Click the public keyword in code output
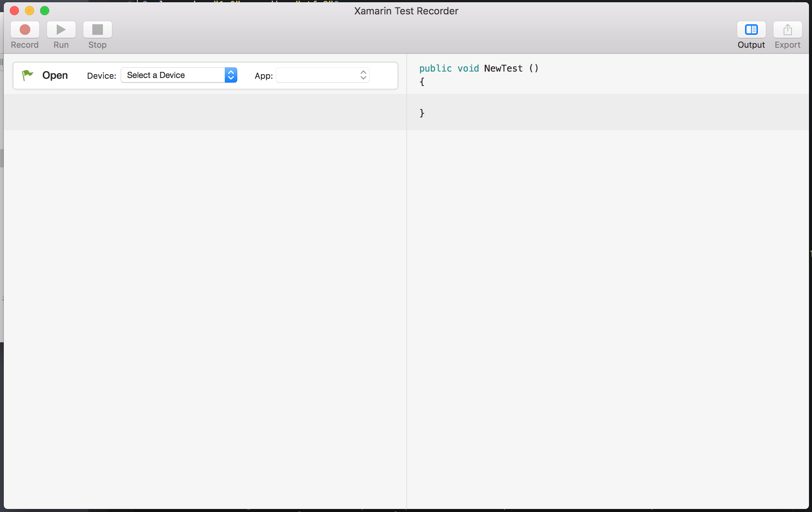This screenshot has width=812, height=512. (x=436, y=69)
